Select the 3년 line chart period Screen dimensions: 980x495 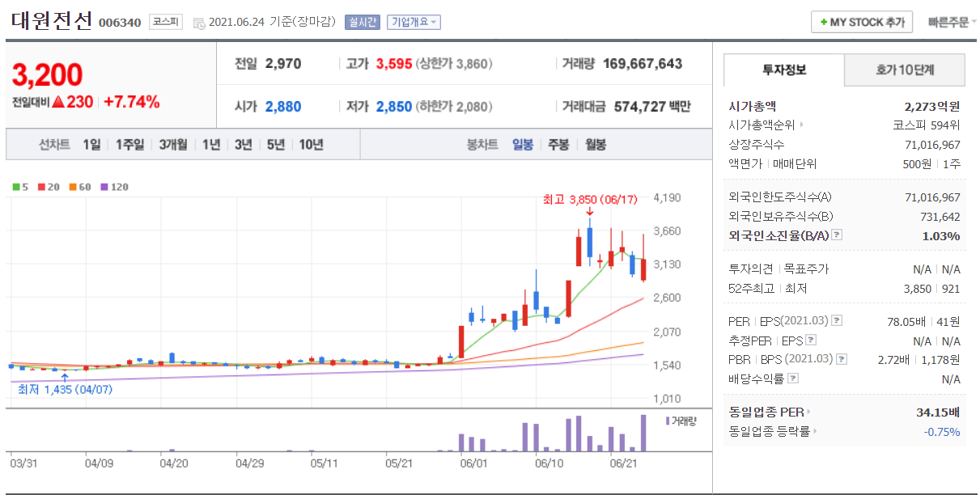(244, 145)
